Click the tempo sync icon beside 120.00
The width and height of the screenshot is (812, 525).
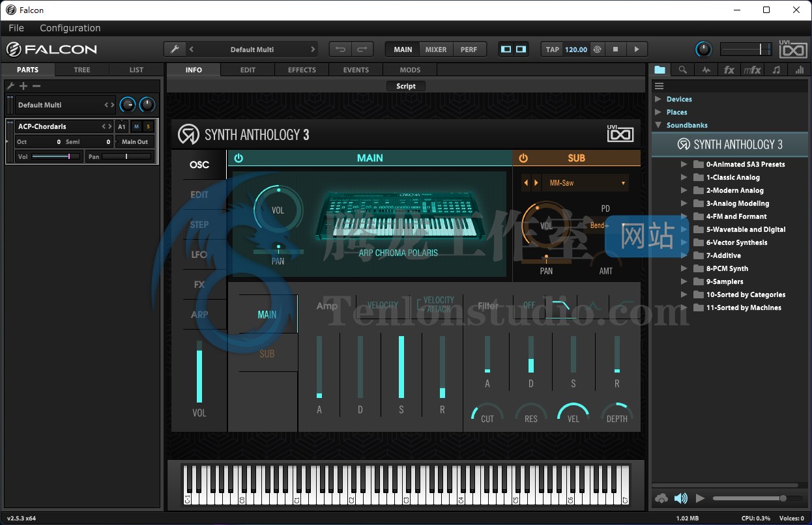click(597, 50)
